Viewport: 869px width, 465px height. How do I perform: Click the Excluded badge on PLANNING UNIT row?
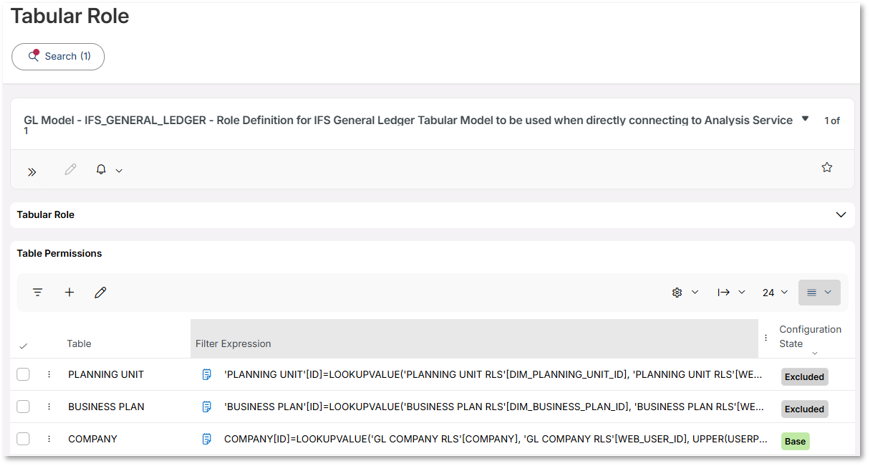coord(804,377)
